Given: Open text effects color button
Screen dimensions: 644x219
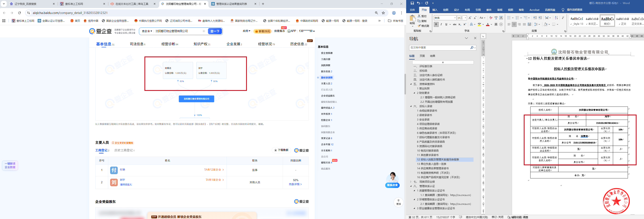Looking at the screenshot, I should click(x=471, y=25).
